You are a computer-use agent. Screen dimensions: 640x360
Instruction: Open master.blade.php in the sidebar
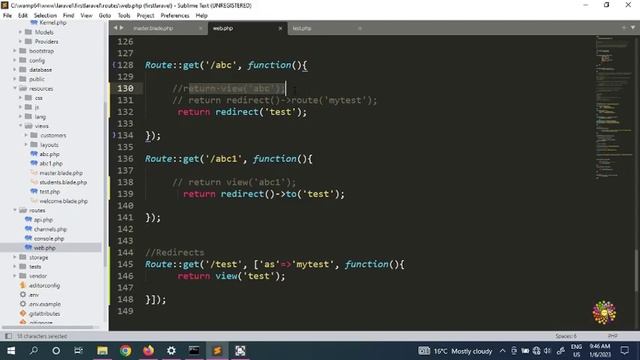point(61,173)
